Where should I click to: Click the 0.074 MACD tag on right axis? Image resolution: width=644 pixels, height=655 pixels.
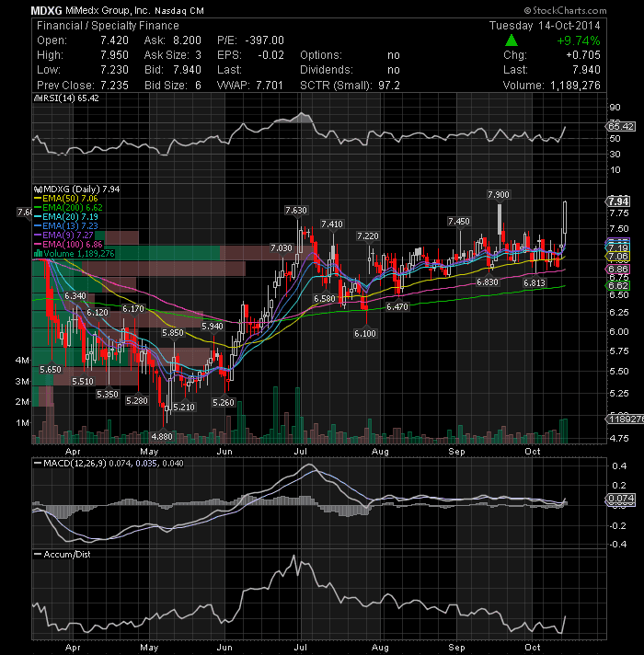pyautogui.click(x=621, y=499)
